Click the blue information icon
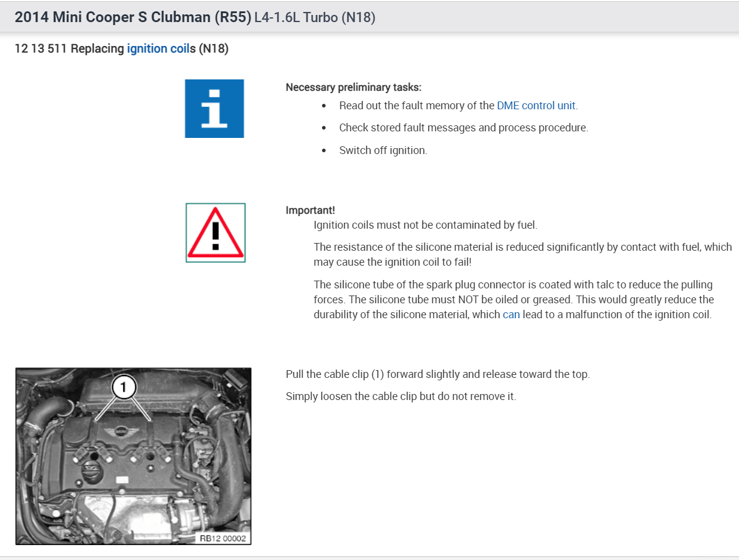 pos(214,109)
